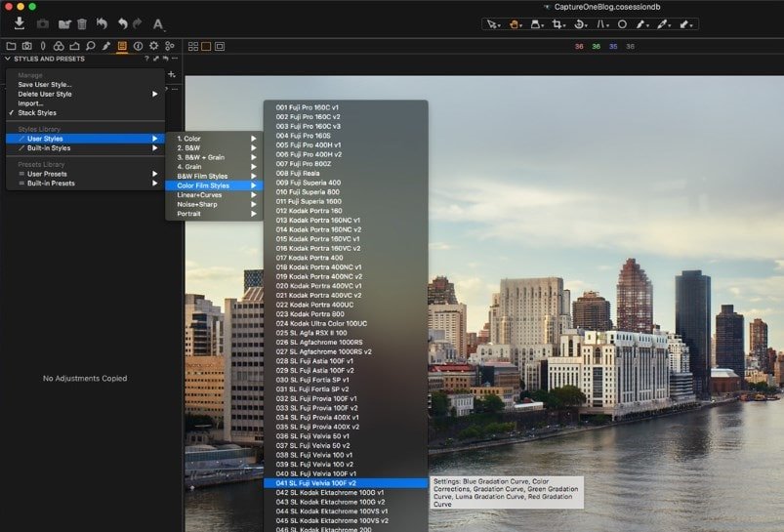
Task: Click the Import images download icon
Action: pyautogui.click(x=20, y=23)
